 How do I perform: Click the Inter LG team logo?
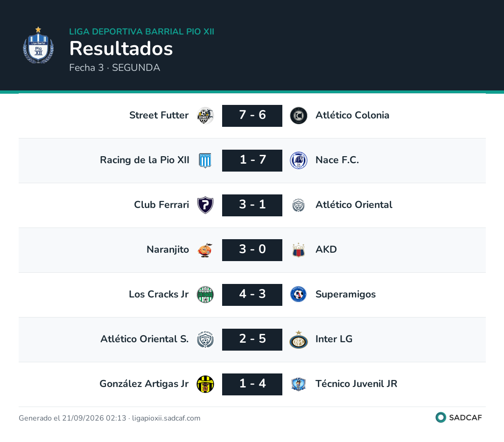(299, 339)
